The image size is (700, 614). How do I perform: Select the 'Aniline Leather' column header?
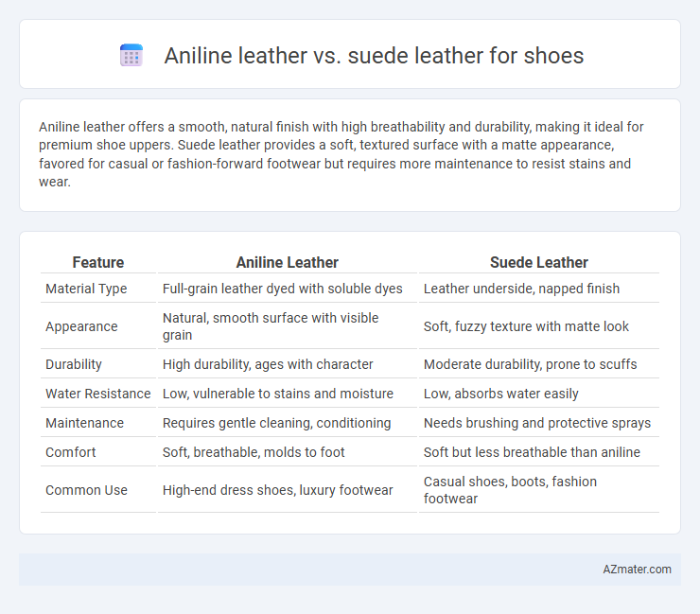[287, 263]
